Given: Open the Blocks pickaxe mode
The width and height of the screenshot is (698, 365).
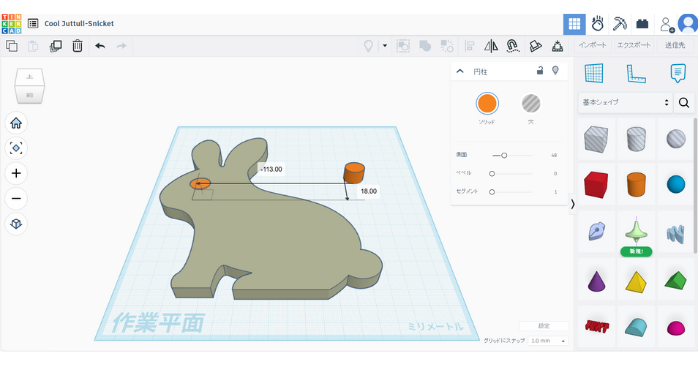Looking at the screenshot, I should pos(620,24).
